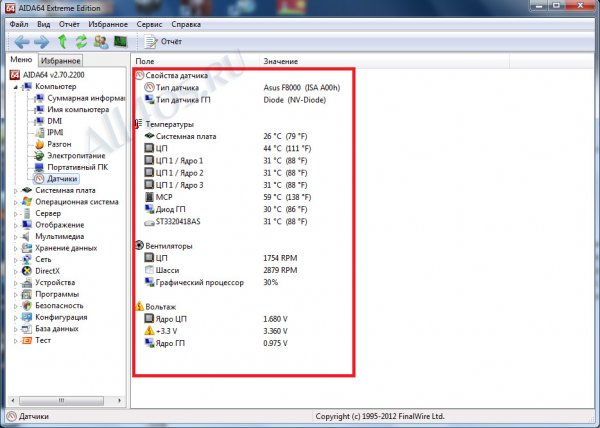Select the Свойства датчика group row
Viewport: 600px width, 428px height.
point(171,75)
